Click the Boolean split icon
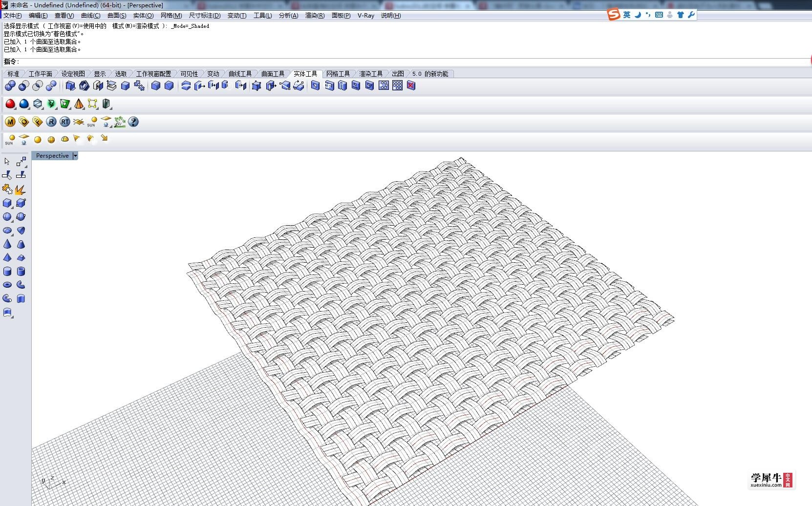The height and width of the screenshot is (506, 812). tap(51, 86)
